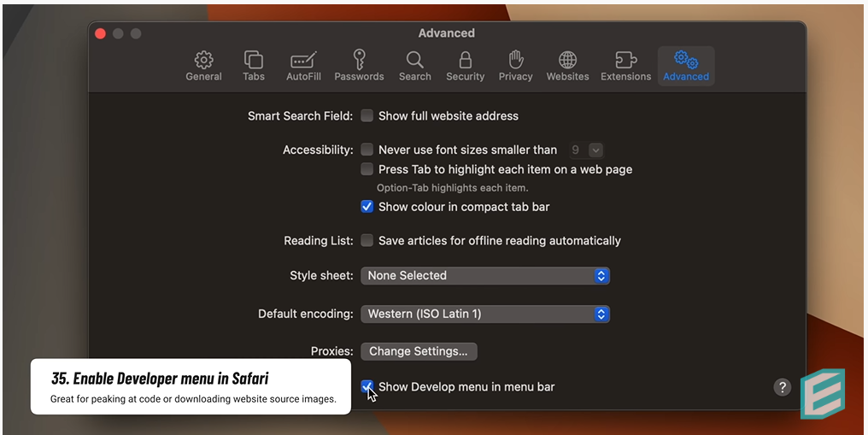Open the Style sheet None Selected dropdown

point(485,275)
